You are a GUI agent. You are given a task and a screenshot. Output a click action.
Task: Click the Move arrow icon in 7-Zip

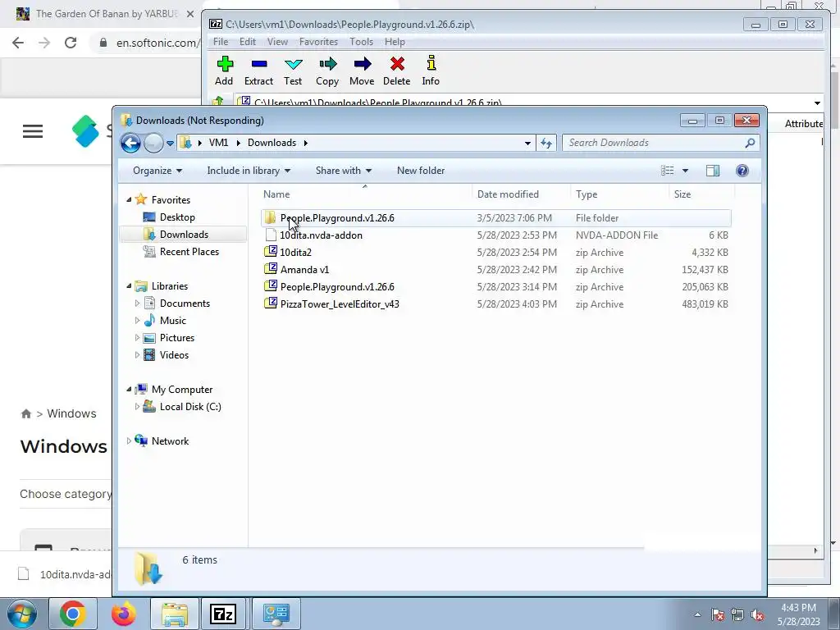click(362, 71)
